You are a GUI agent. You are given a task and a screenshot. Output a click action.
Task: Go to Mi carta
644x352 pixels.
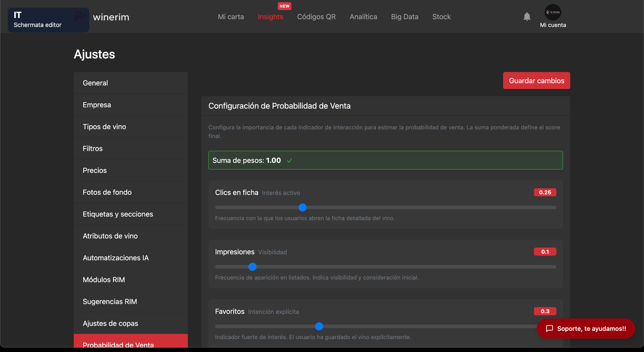click(231, 17)
